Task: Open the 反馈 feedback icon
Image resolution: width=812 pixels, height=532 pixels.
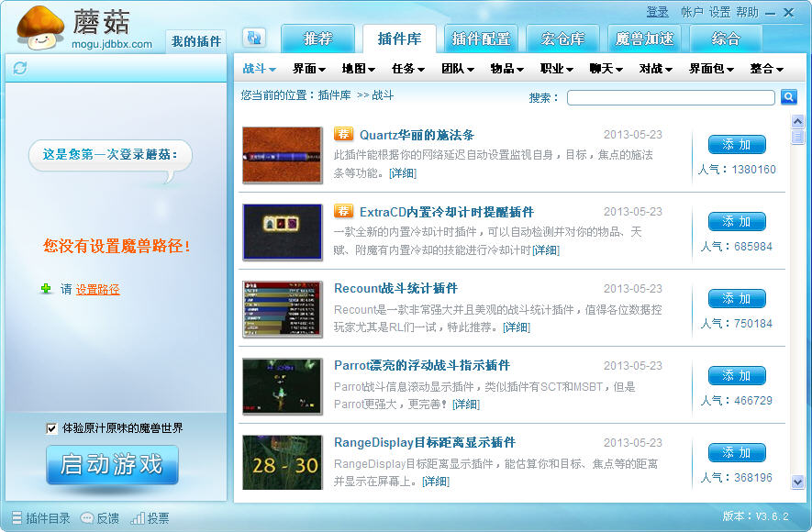Action: pos(87,518)
